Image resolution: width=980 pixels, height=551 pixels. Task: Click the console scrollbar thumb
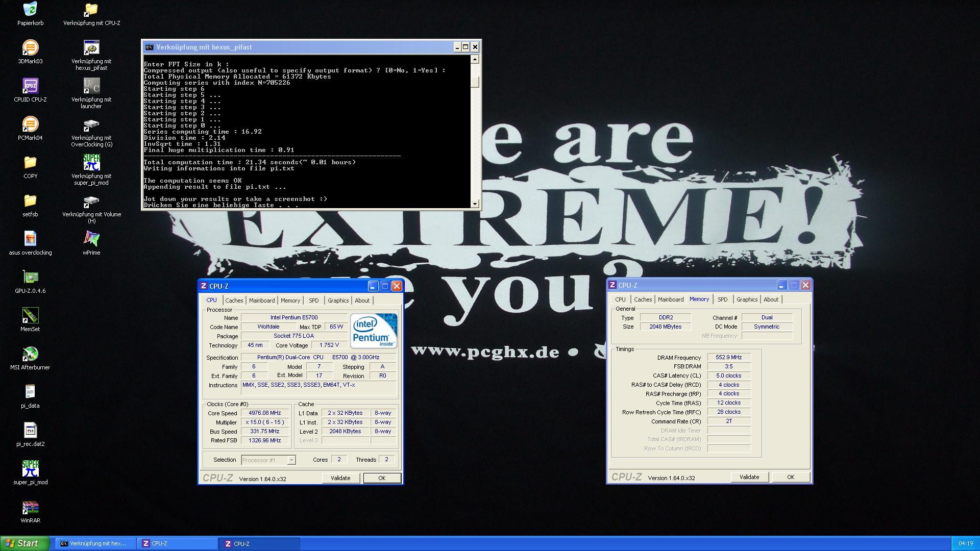pos(475,82)
